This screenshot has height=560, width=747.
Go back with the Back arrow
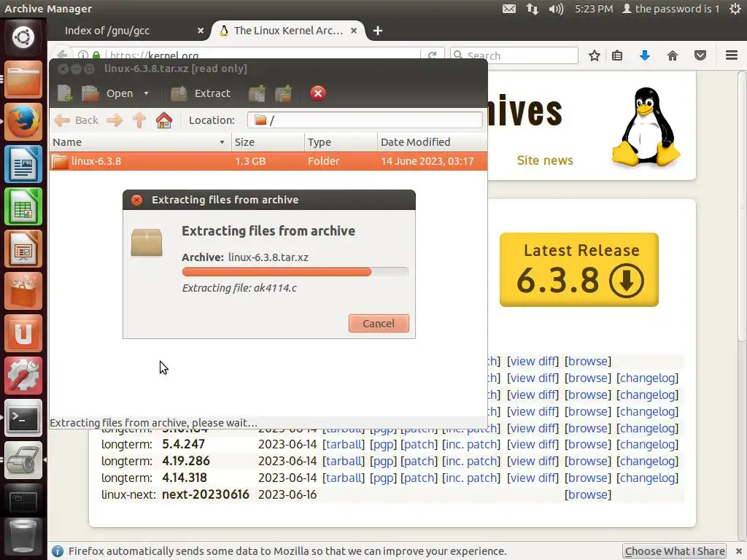coord(76,120)
